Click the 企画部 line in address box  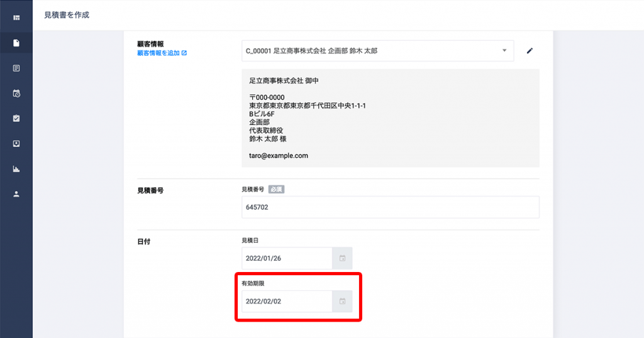260,123
